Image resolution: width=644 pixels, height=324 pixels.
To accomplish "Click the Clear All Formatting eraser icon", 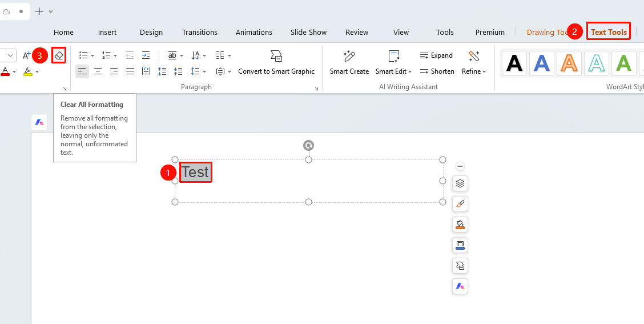I will coord(59,55).
